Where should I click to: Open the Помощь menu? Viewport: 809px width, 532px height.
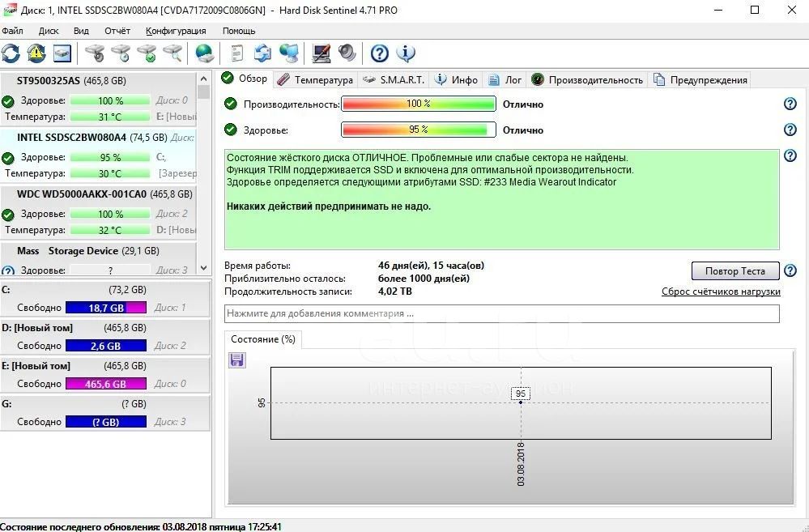click(x=239, y=31)
